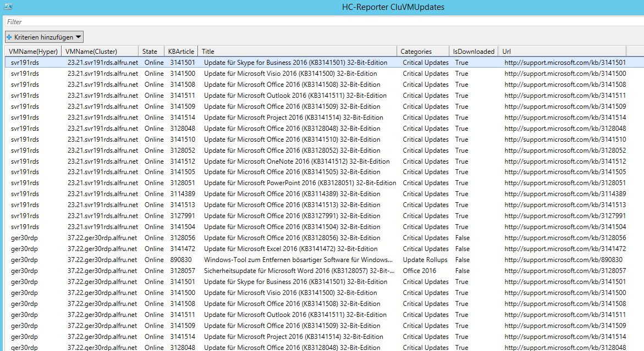Click Update für Microsoft PowerPoint 2016 (KB3128051) title

point(300,183)
